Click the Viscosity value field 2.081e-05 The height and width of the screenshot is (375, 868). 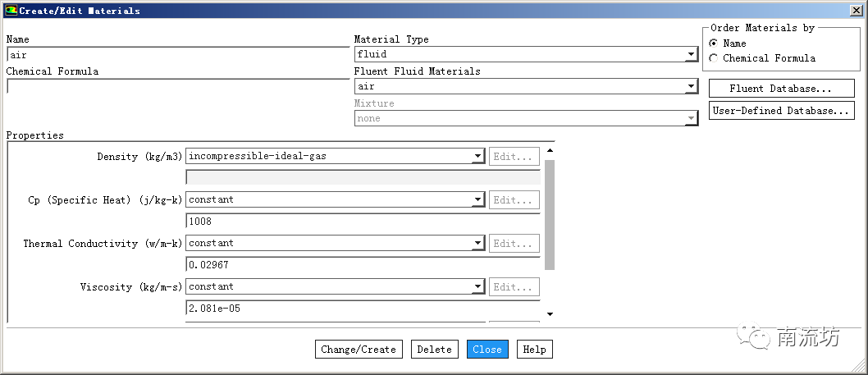[362, 309]
